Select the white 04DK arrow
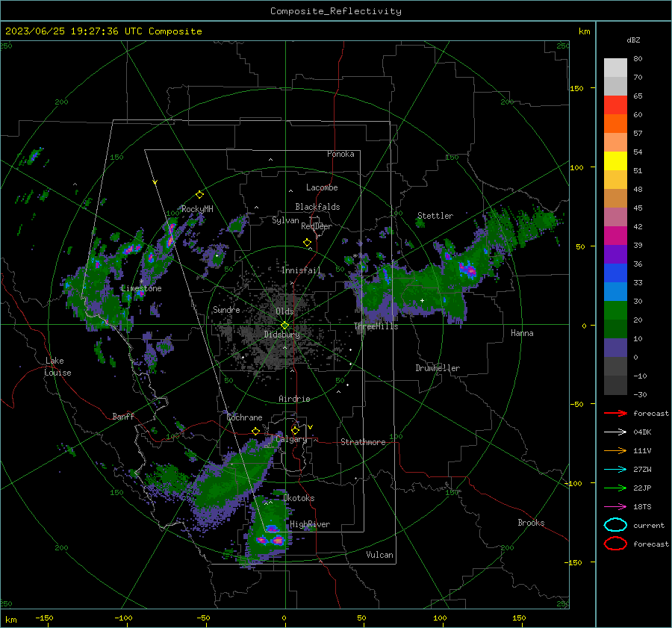 615,432
